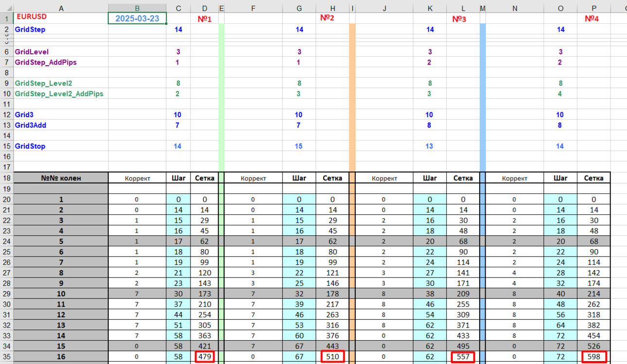
Task: Select the cell containing 141
Action: [463, 273]
